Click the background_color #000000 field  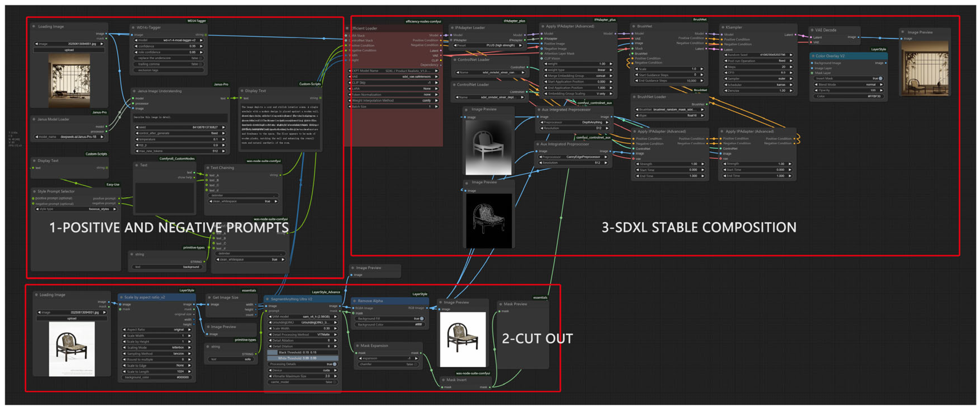coord(157,377)
